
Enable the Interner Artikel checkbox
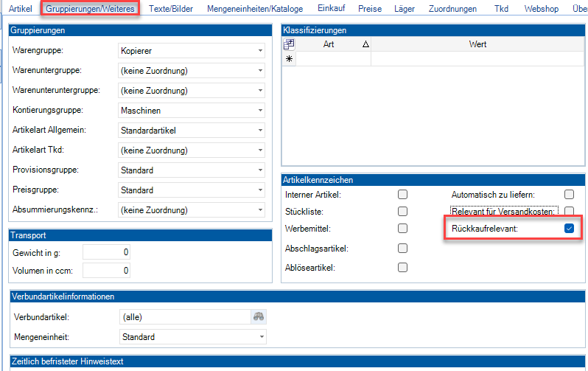(402, 195)
